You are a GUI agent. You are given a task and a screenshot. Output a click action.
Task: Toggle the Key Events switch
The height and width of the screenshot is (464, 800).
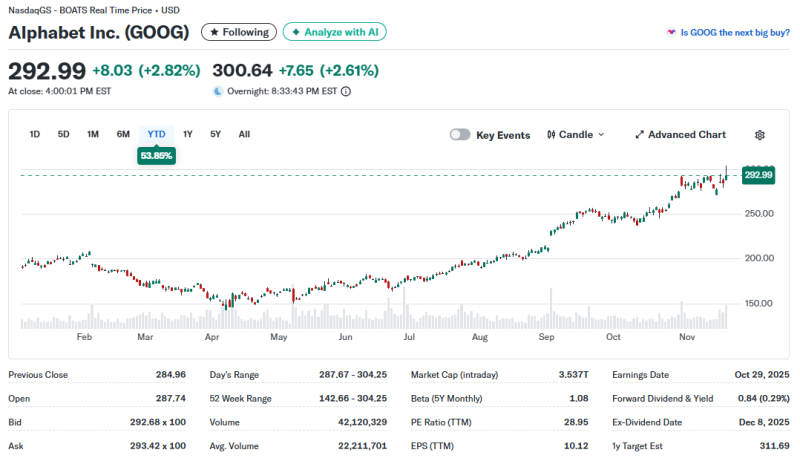click(460, 135)
